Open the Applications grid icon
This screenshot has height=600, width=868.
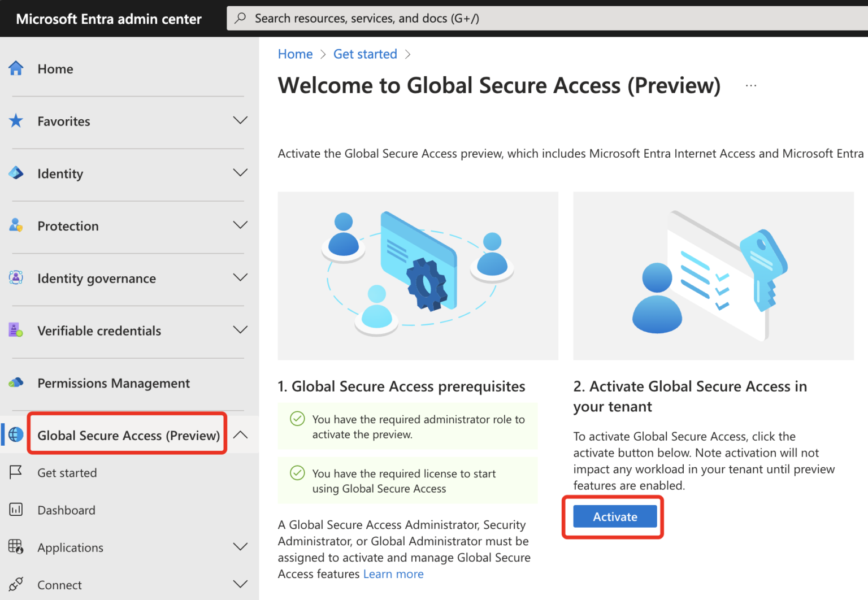coord(16,547)
